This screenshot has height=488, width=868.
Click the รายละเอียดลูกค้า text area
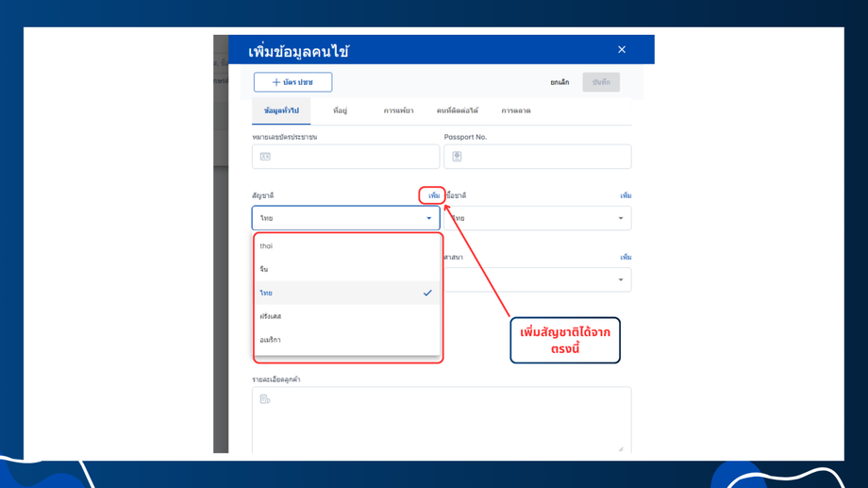click(x=442, y=420)
